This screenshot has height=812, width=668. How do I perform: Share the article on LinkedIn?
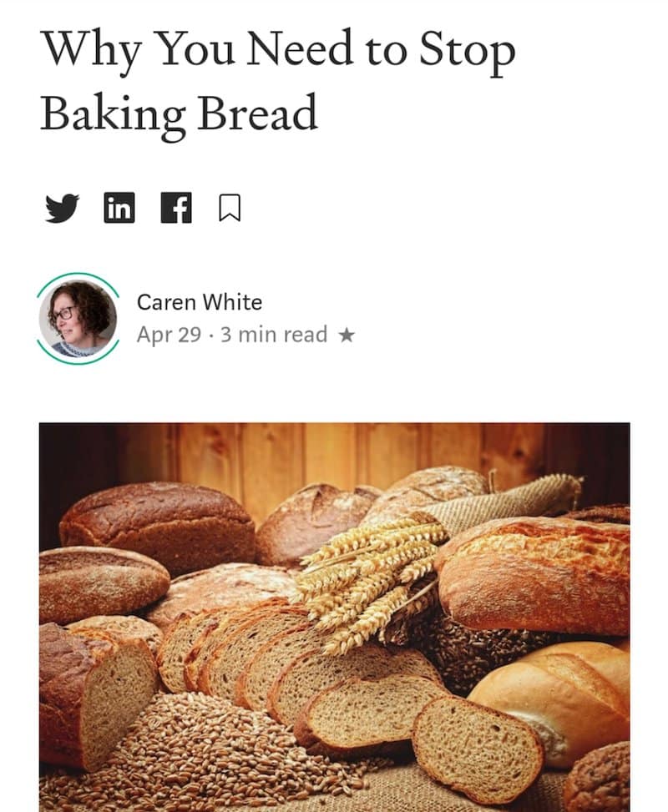(119, 208)
